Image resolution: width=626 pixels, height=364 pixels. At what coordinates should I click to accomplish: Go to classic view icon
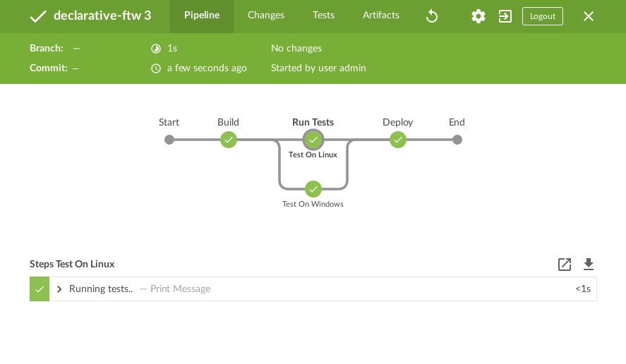coord(505,16)
